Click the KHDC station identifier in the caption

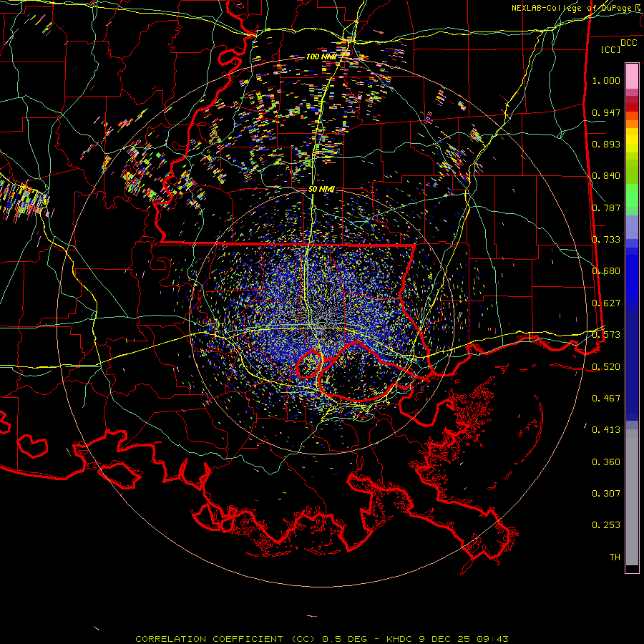[x=401, y=639]
